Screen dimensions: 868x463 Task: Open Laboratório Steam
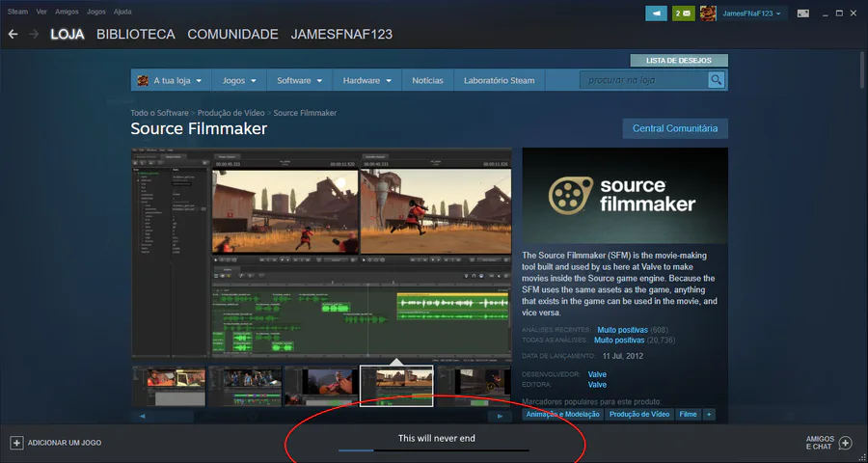coord(500,80)
